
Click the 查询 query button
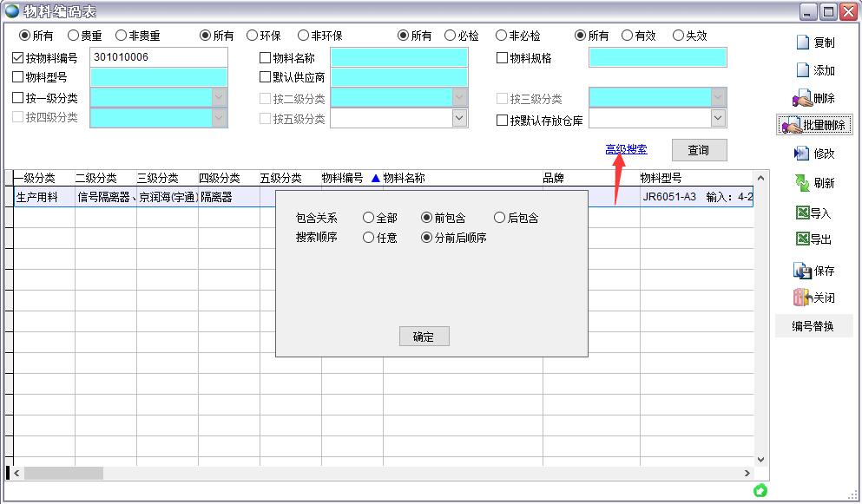(699, 149)
